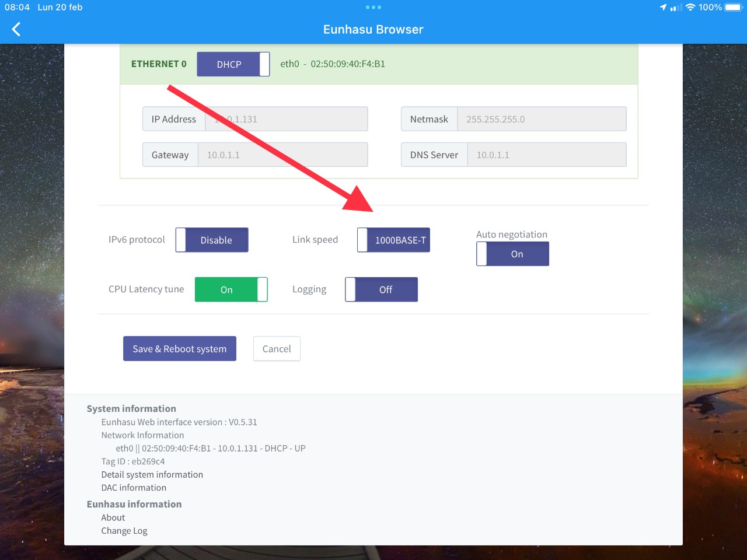Image resolution: width=747 pixels, height=560 pixels.
Task: Open the About link
Action: click(113, 517)
